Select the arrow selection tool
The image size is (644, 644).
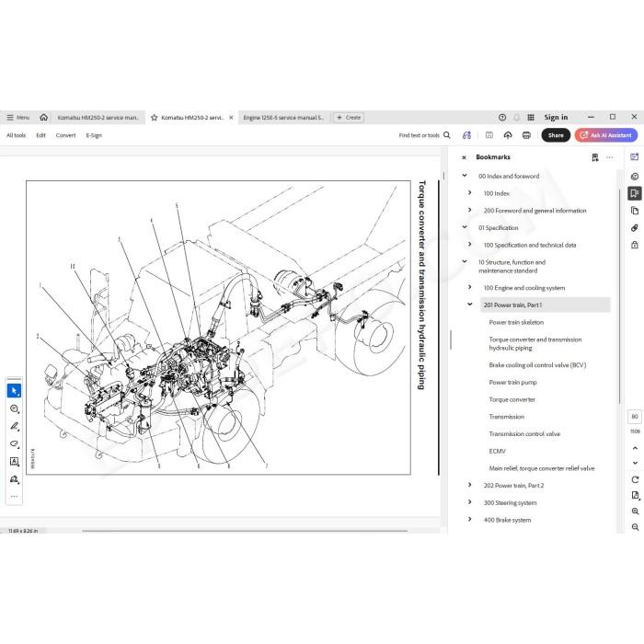click(x=14, y=391)
